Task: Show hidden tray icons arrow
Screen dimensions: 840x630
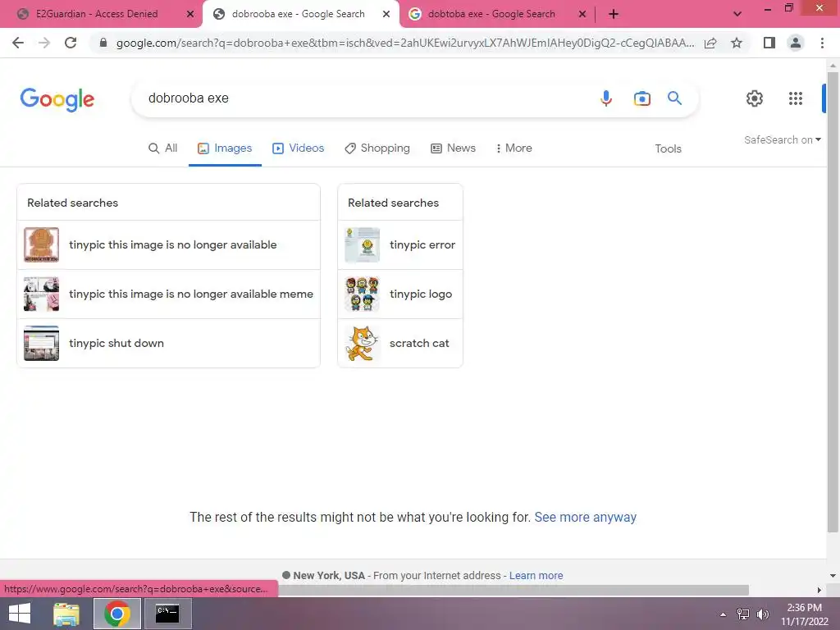Action: click(724, 614)
